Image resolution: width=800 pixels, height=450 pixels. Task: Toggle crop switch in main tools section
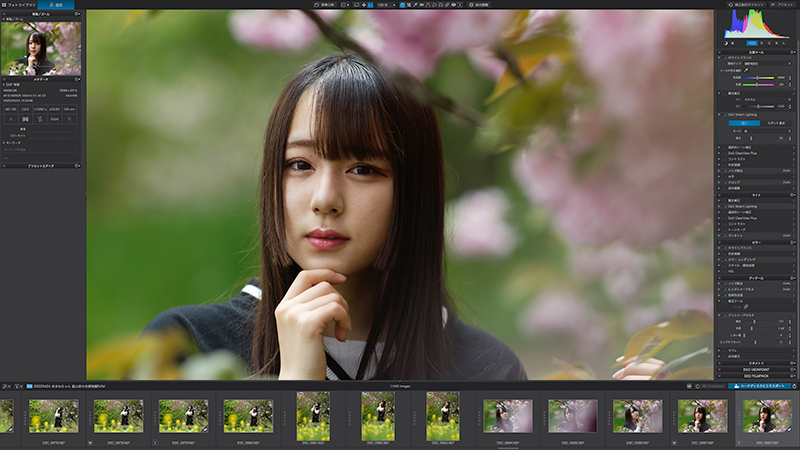(725, 182)
